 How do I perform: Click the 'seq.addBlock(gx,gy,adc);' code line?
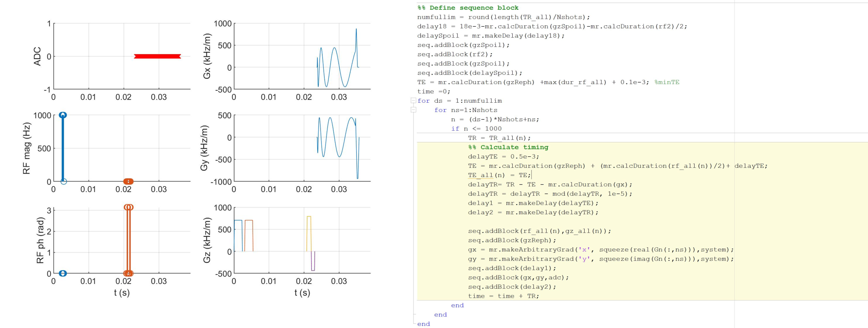[518, 278]
